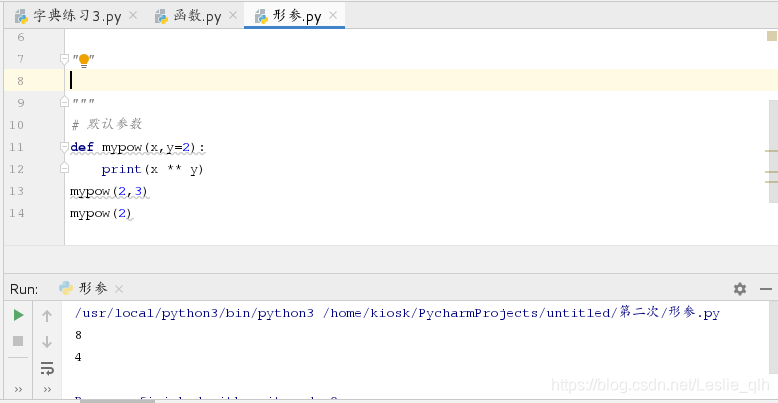778x403 pixels.
Task: Close the 形参.py editor tab
Action: point(333,15)
